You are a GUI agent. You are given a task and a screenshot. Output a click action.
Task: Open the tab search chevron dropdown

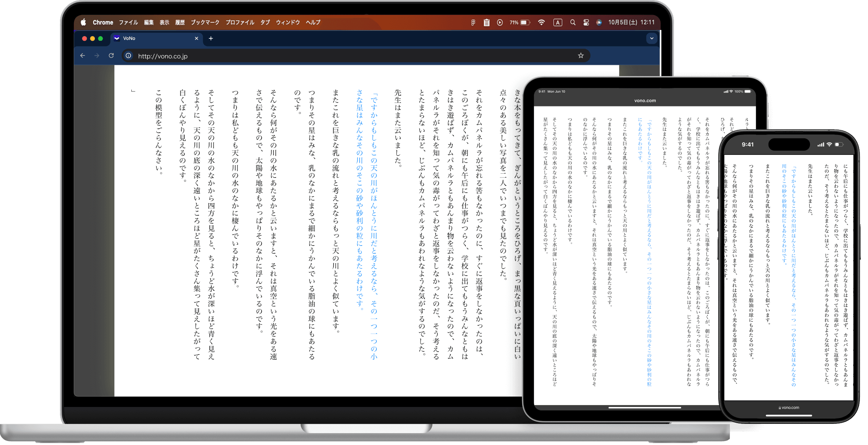[652, 38]
